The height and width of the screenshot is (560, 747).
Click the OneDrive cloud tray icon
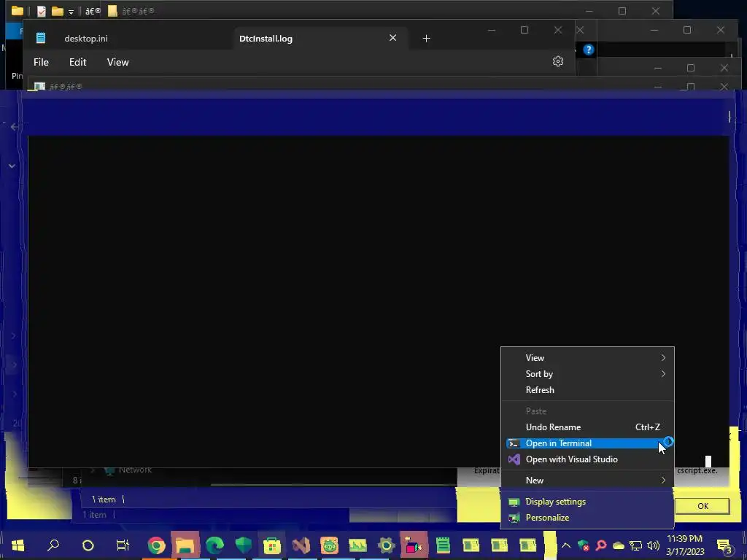coord(619,545)
